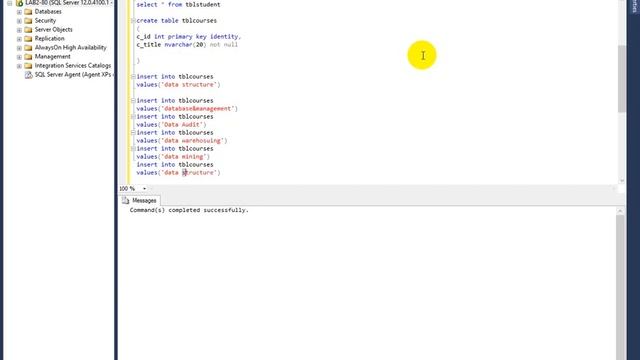Open the Messages tab

coord(140,200)
